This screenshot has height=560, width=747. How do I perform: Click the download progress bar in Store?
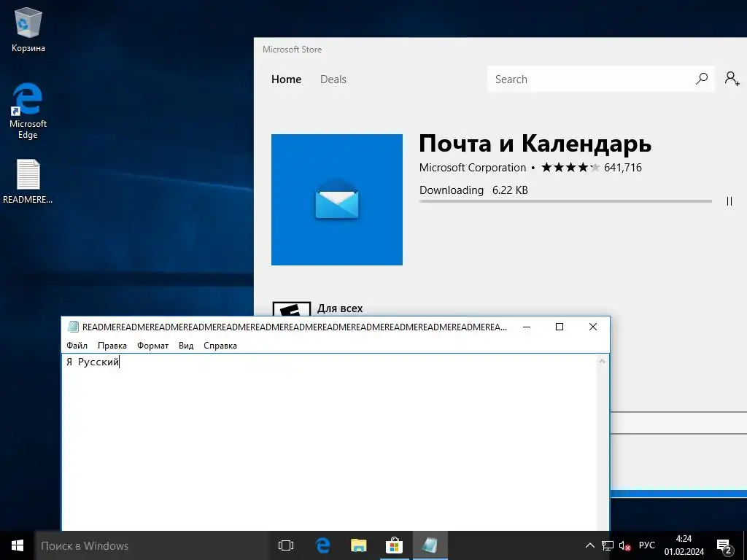pyautogui.click(x=565, y=201)
